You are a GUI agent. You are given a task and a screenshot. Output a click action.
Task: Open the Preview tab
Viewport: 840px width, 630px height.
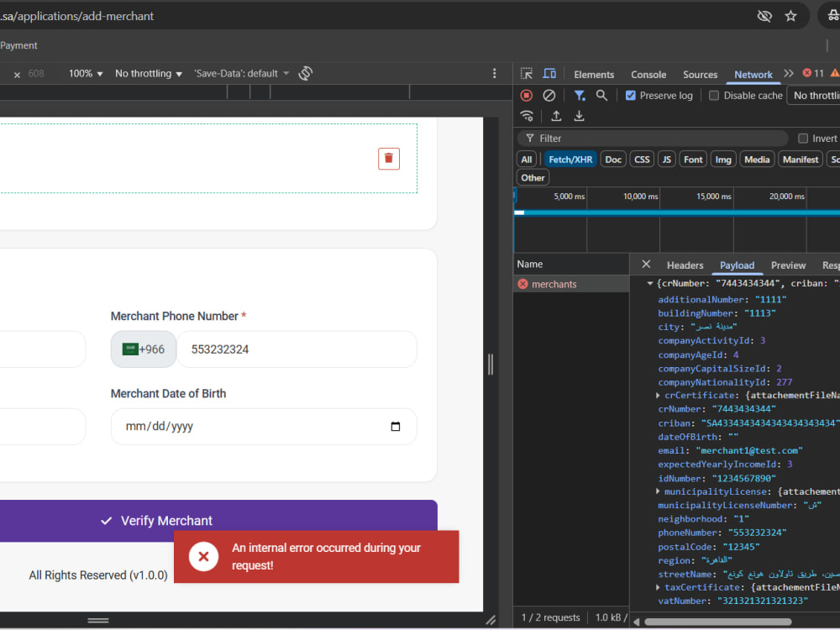pyautogui.click(x=788, y=265)
